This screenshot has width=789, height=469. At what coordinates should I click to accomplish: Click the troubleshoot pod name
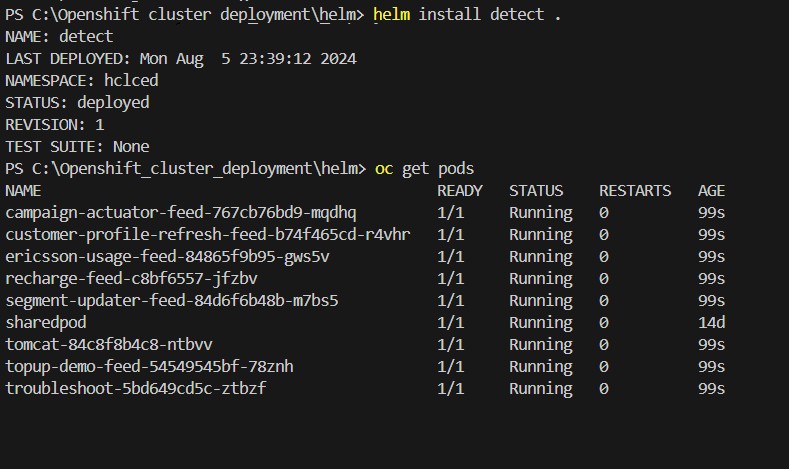(x=135, y=388)
